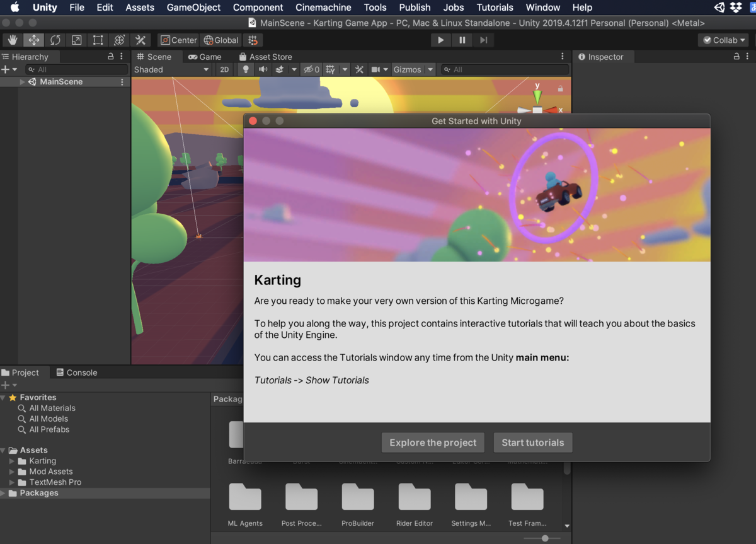The width and height of the screenshot is (756, 544).
Task: Switch Scene view to 2D mode
Action: click(x=224, y=69)
